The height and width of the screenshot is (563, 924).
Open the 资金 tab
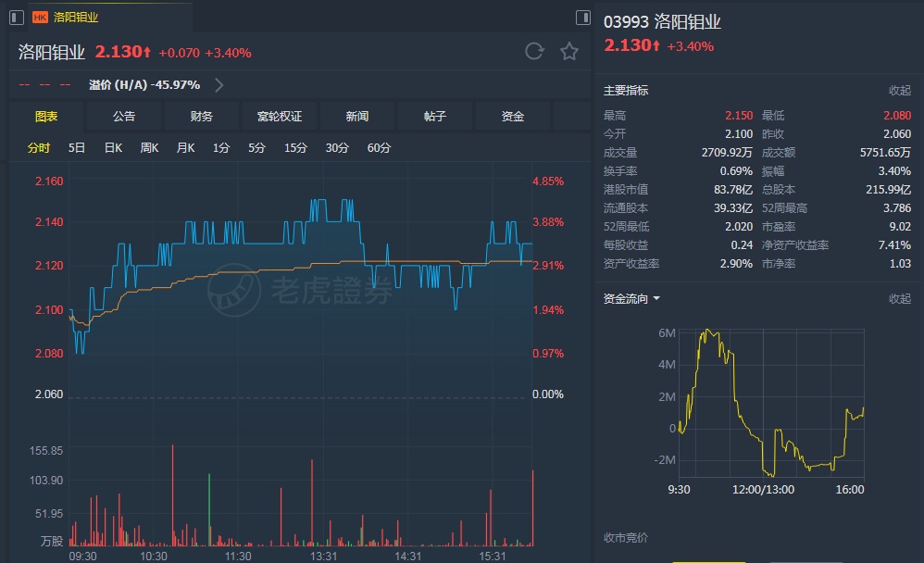[x=513, y=116]
